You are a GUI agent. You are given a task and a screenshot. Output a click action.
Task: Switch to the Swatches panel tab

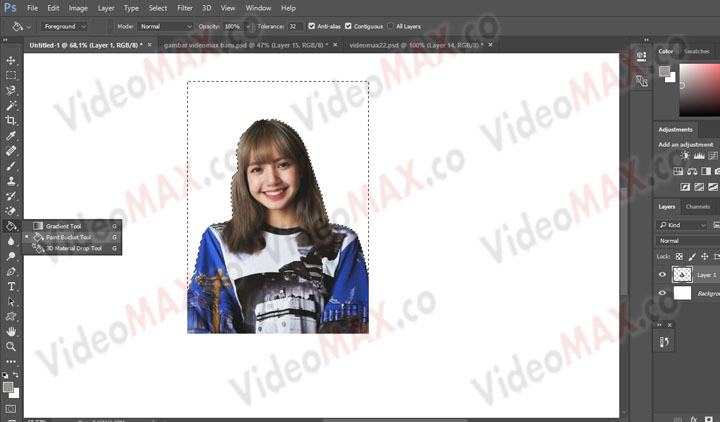click(x=697, y=51)
